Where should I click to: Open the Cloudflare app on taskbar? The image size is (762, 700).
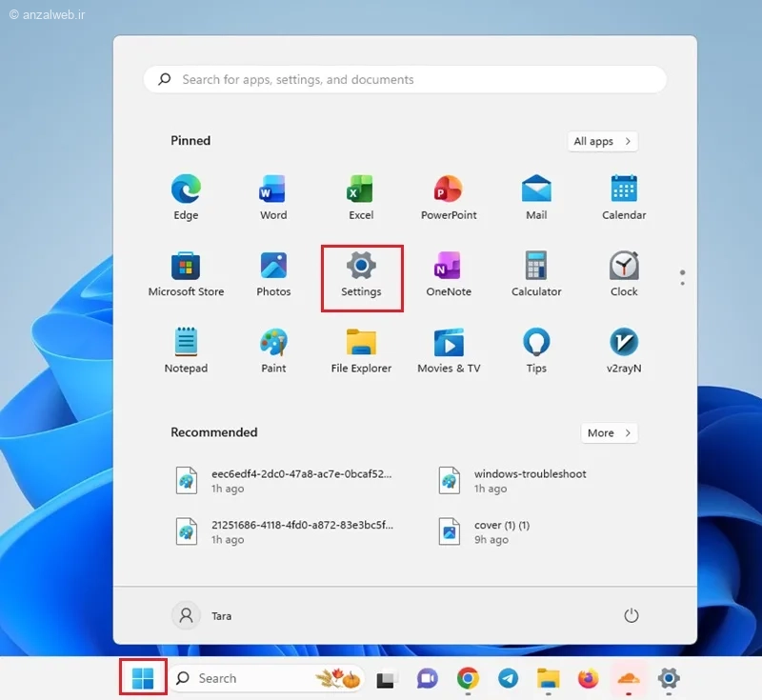(629, 678)
